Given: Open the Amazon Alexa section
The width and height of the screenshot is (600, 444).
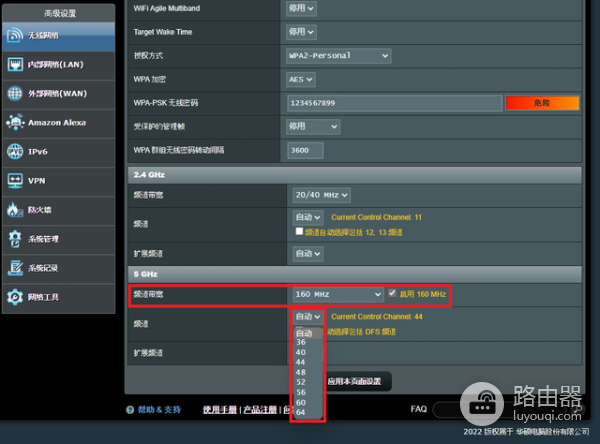Looking at the screenshot, I should pos(15,122).
